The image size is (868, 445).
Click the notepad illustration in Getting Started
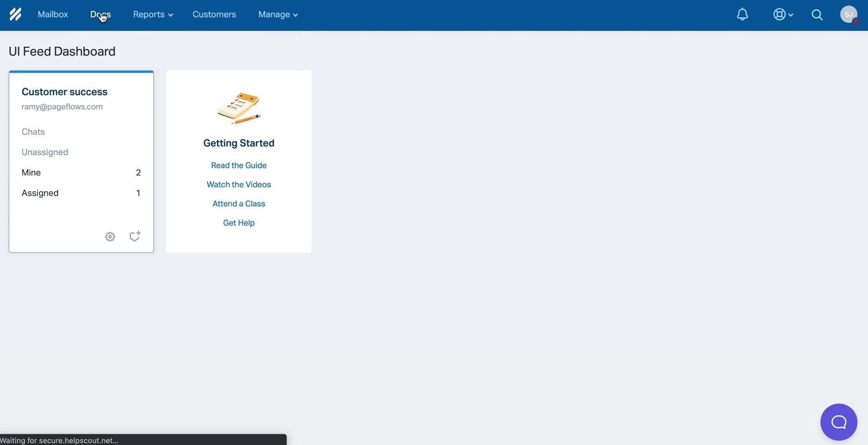tap(239, 108)
